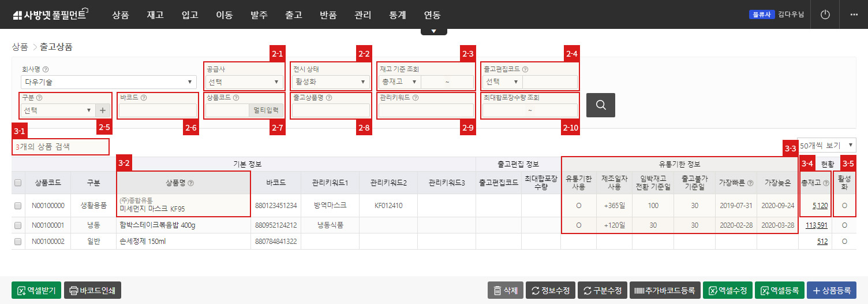Click the power logout icon

[825, 14]
